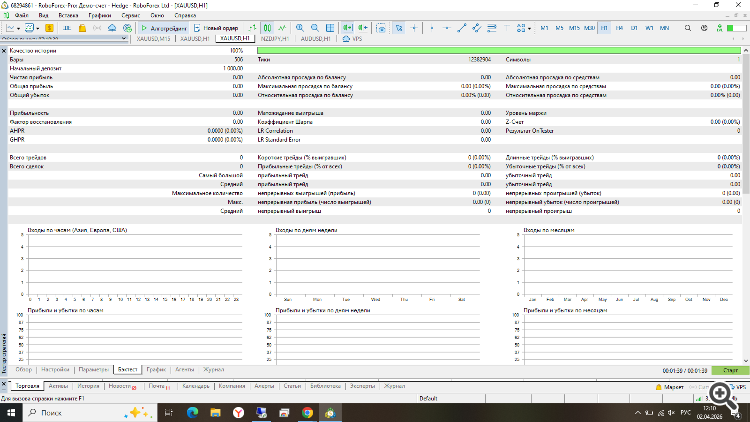Viewport: 750px width, 422px height.
Task: Open tester Агенты tab
Action: (185, 370)
